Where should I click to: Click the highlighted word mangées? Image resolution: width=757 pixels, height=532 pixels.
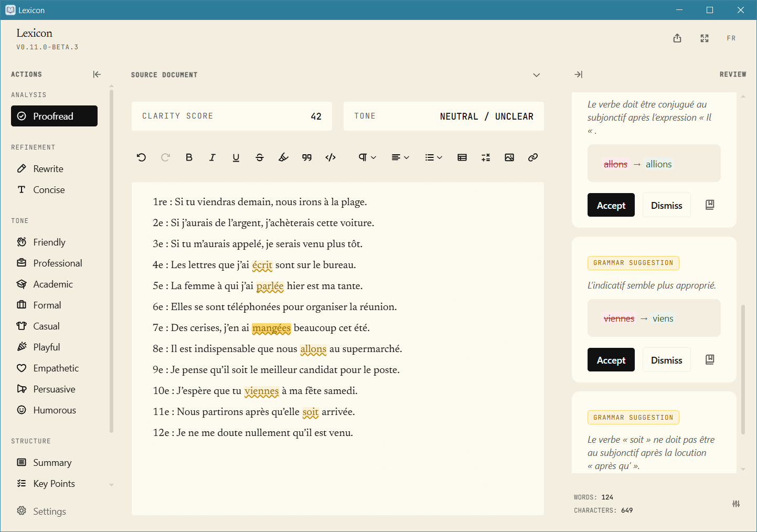pyautogui.click(x=271, y=328)
